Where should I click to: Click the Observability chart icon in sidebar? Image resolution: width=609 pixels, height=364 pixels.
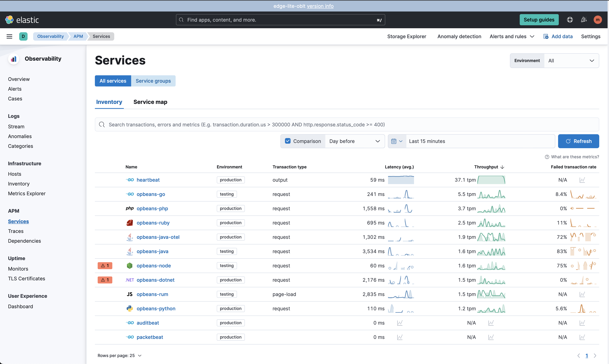tap(13, 59)
